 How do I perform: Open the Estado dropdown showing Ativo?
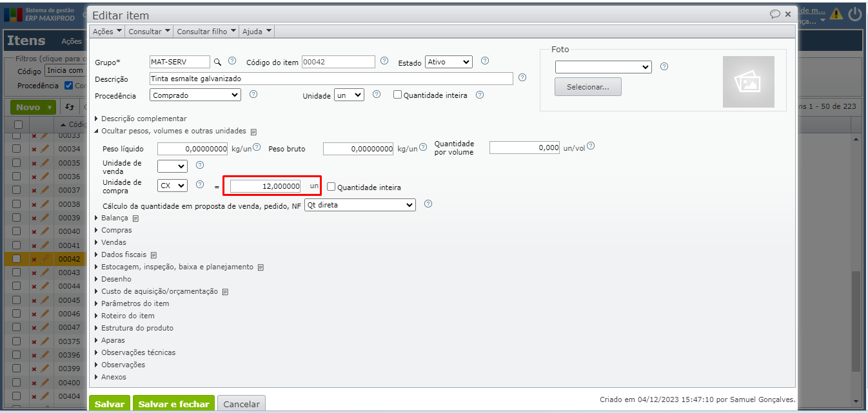pyautogui.click(x=449, y=62)
